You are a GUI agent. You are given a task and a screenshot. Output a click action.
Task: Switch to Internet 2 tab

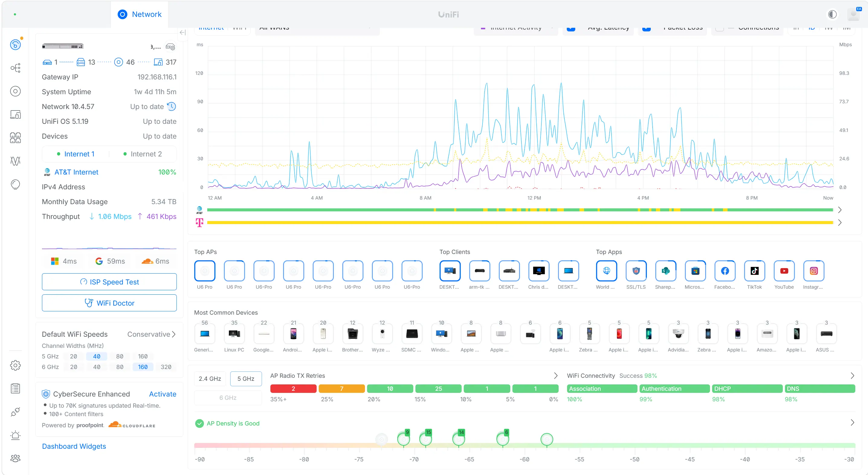[x=143, y=154]
